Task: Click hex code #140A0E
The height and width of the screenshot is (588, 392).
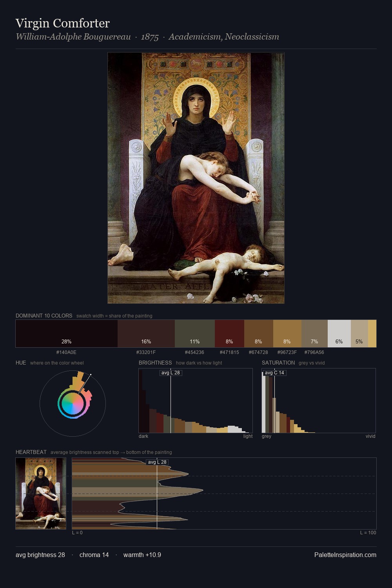Action: tap(66, 352)
